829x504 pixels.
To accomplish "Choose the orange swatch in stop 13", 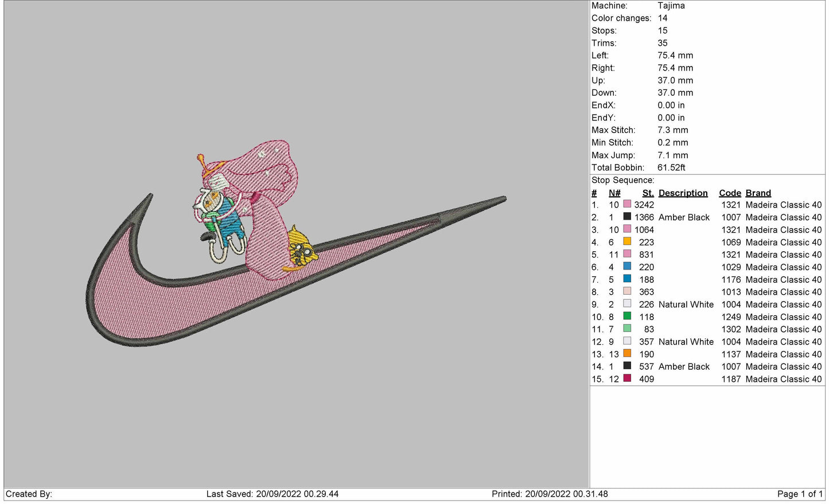I will coord(627,354).
